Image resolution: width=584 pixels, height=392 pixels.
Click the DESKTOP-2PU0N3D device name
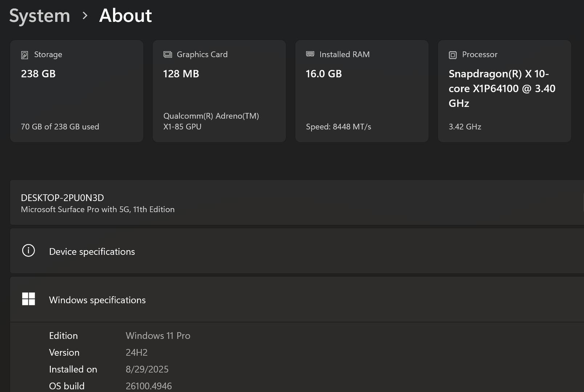62,198
